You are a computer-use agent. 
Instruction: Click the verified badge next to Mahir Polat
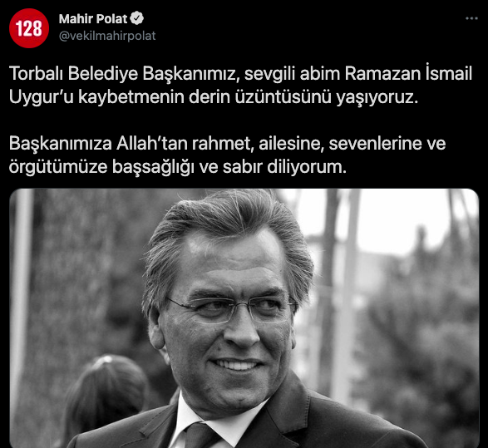pyautogui.click(x=137, y=18)
